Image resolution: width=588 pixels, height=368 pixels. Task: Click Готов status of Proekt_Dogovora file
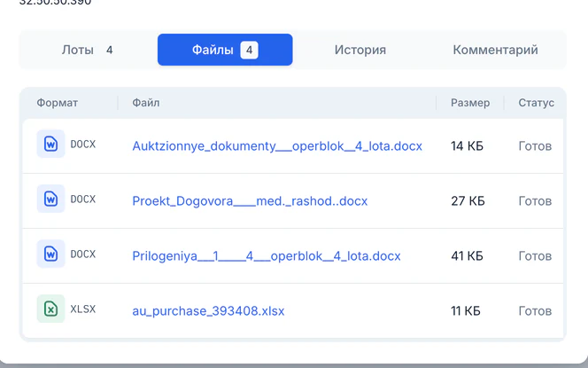click(x=535, y=201)
